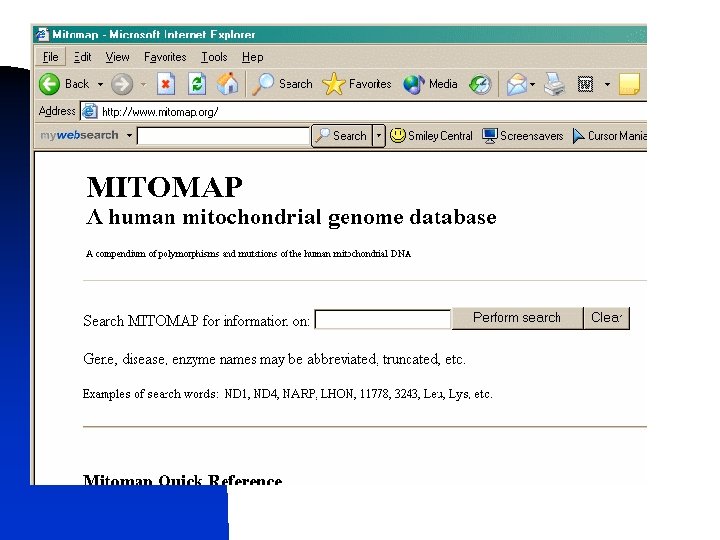Open the History clock icon
Image resolution: width=720 pixels, height=540 pixels.
point(480,84)
